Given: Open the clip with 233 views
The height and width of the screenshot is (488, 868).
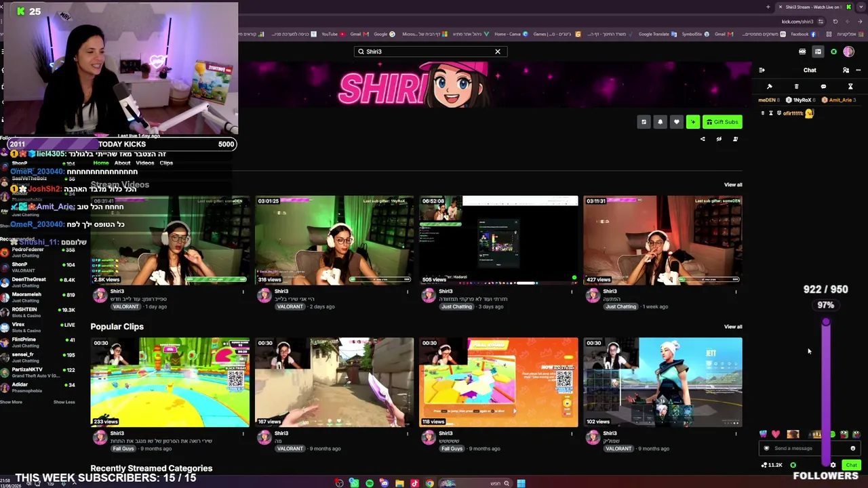Looking at the screenshot, I should (170, 382).
